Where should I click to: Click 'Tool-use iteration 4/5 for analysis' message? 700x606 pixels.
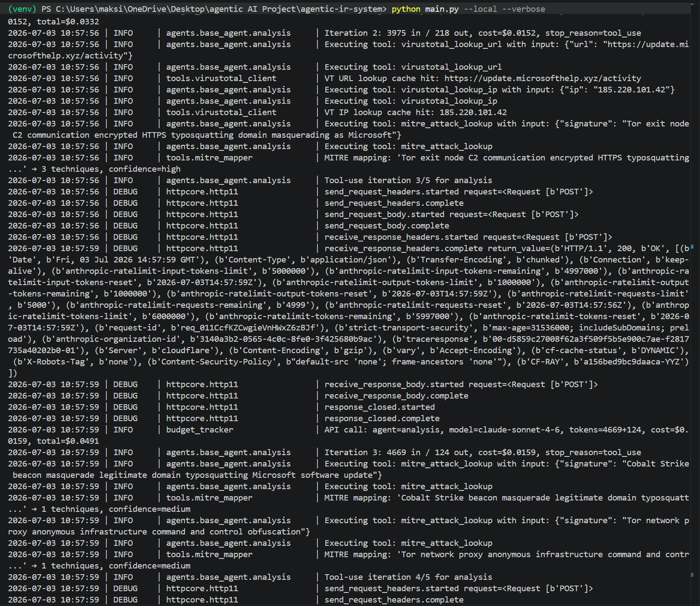pyautogui.click(x=408, y=577)
